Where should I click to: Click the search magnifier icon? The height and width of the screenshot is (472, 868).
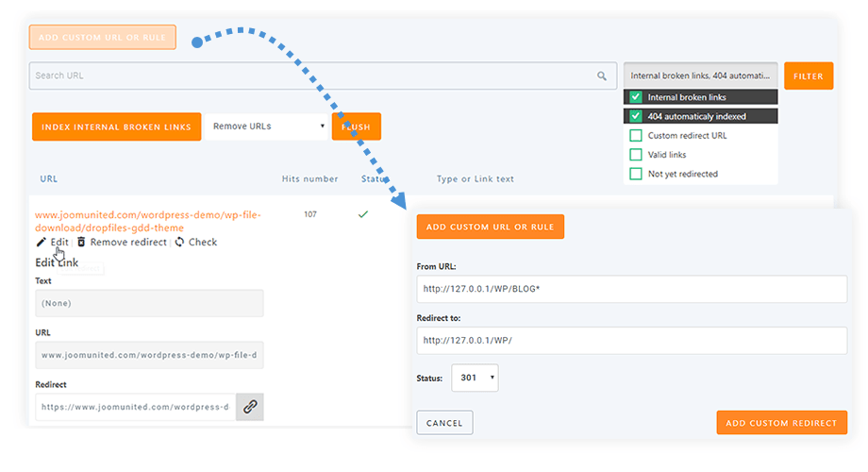602,76
